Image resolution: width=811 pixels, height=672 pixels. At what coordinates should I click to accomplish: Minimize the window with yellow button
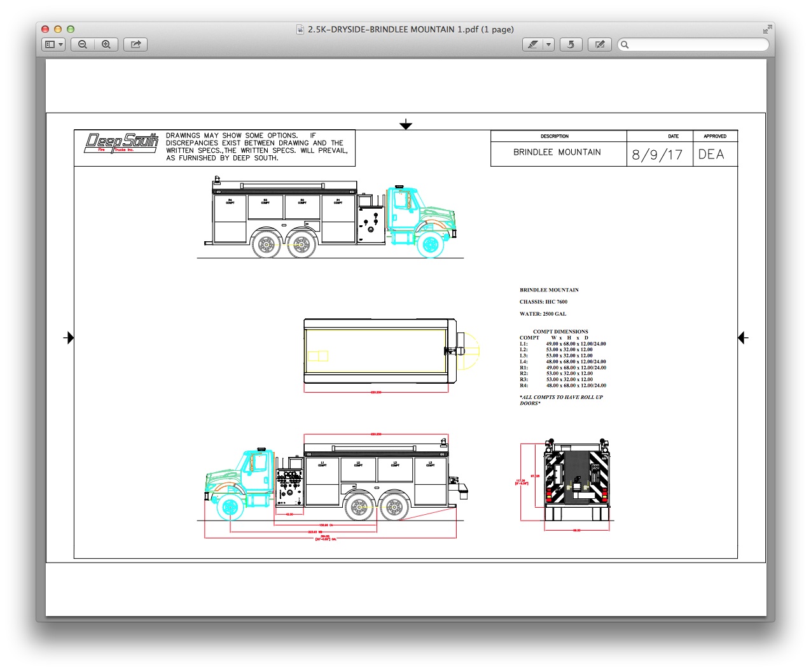click(x=58, y=29)
